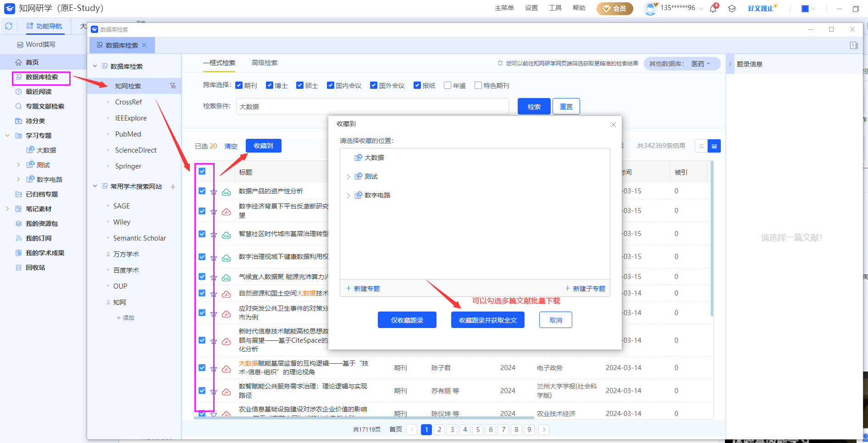This screenshot has width=868, height=443.
Task: Star the article 数据产品的资产性分析
Action: [213, 192]
